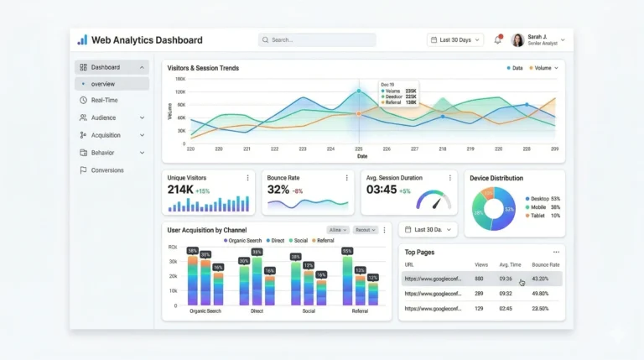This screenshot has width=644, height=360.
Task: Open the Real-Time clock icon item
Action: (x=83, y=100)
